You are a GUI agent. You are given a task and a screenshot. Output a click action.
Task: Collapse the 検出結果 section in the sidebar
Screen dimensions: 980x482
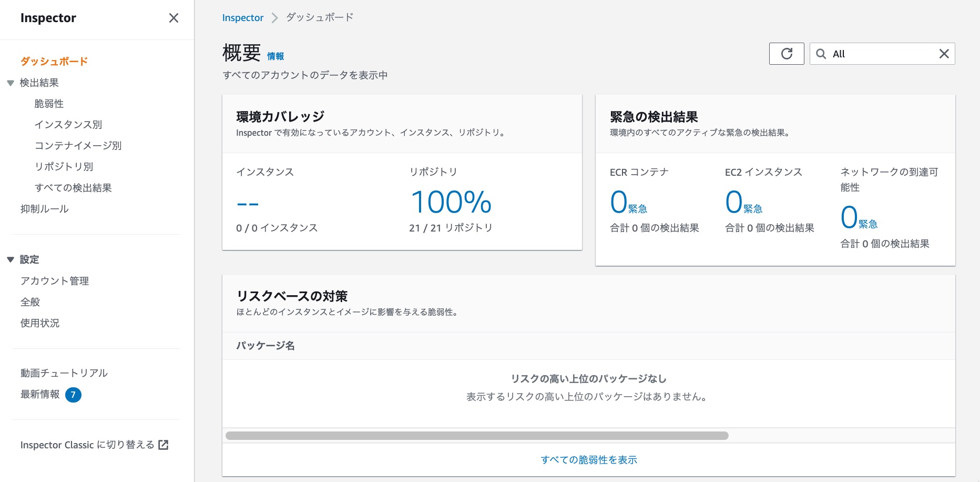[9, 83]
